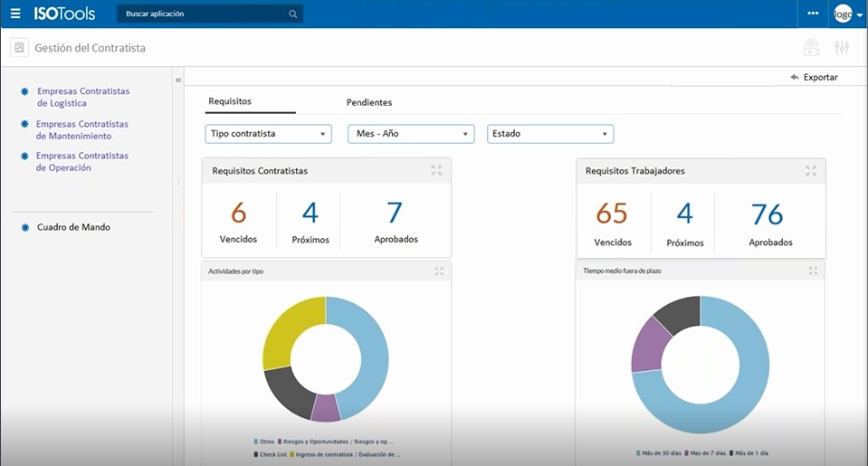Image resolution: width=868 pixels, height=466 pixels.
Task: Click the Buscar aplicación search field
Action: click(x=204, y=14)
